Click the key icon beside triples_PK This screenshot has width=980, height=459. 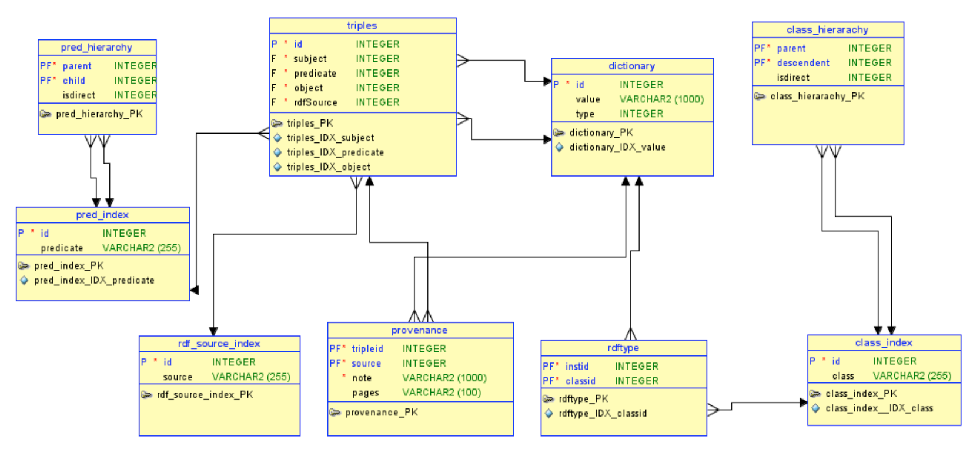coord(277,124)
